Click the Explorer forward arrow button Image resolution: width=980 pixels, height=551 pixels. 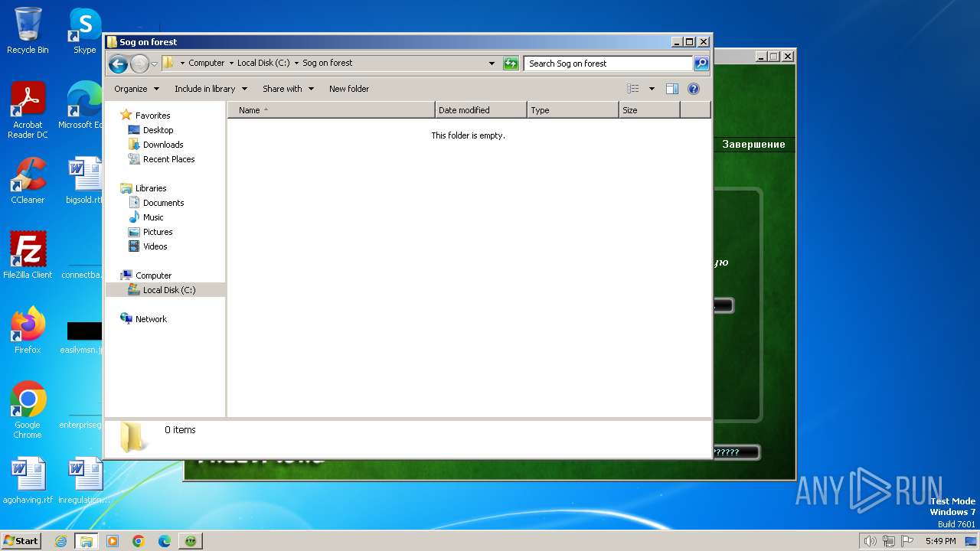click(x=139, y=64)
